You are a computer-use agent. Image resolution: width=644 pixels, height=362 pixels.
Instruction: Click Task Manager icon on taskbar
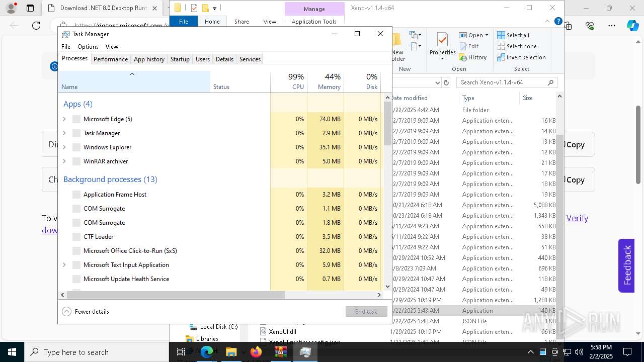tap(305, 352)
